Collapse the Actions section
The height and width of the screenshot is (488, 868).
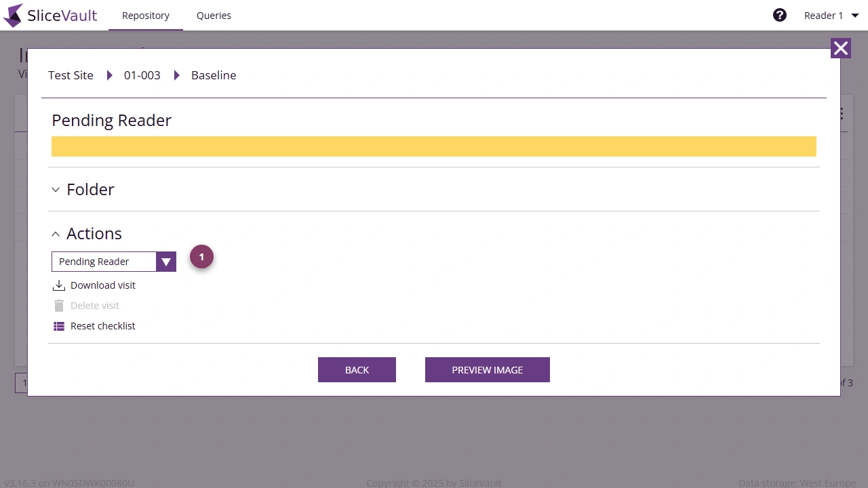tap(56, 234)
